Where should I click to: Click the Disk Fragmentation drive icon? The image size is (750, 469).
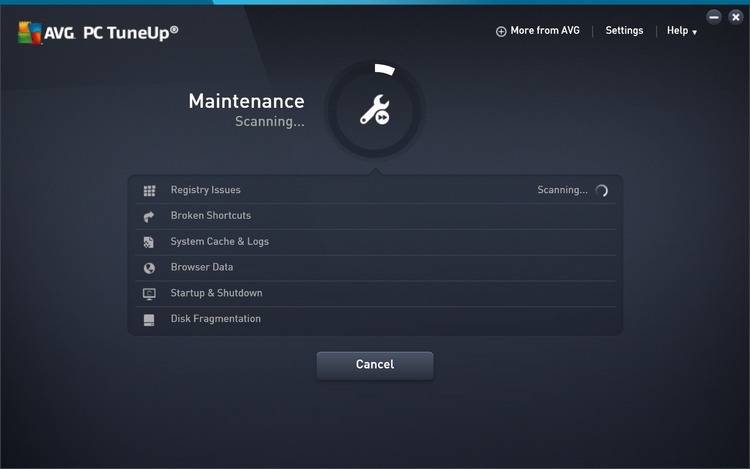pos(149,320)
